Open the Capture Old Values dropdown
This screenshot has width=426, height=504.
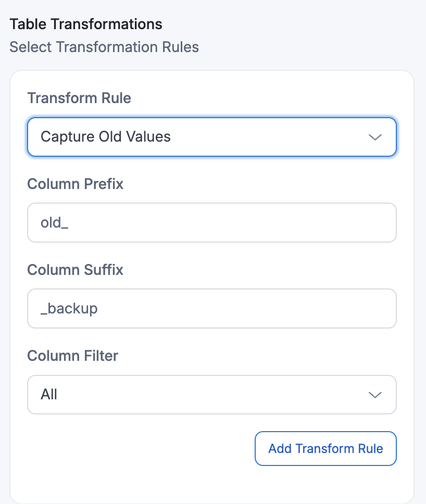211,137
